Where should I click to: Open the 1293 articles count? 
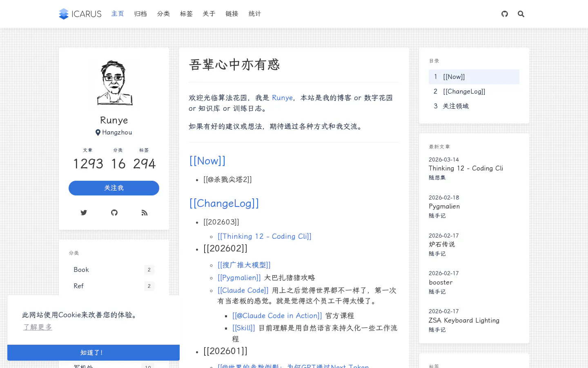point(88,164)
